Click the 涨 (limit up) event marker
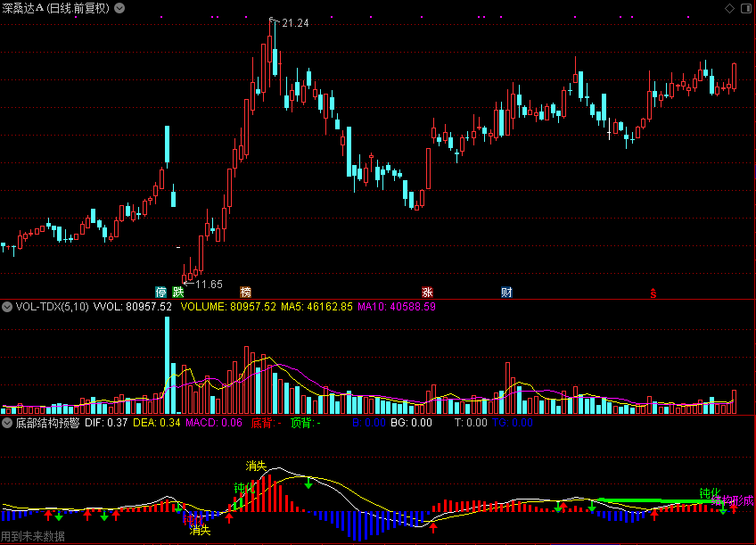The image size is (756, 545). pyautogui.click(x=428, y=292)
